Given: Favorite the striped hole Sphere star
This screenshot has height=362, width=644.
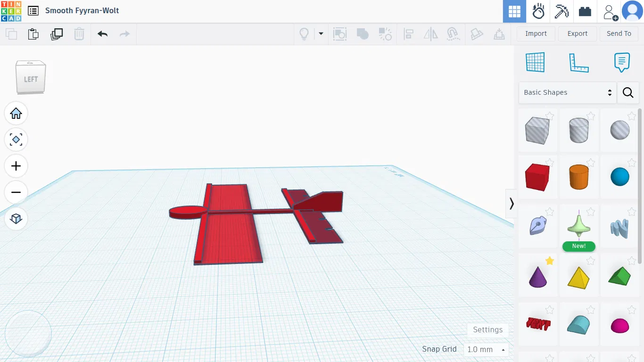Looking at the screenshot, I should [x=632, y=116].
